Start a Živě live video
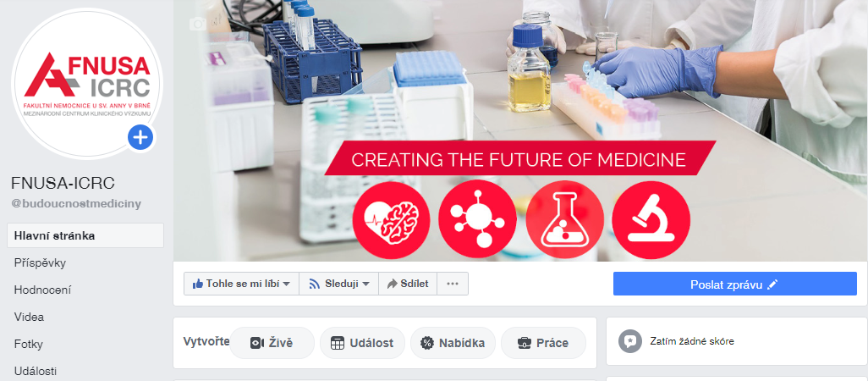 [272, 343]
